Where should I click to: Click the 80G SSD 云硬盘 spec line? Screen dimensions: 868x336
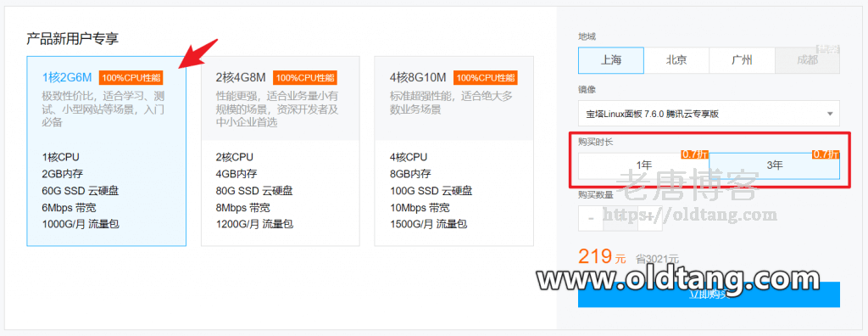(x=254, y=191)
